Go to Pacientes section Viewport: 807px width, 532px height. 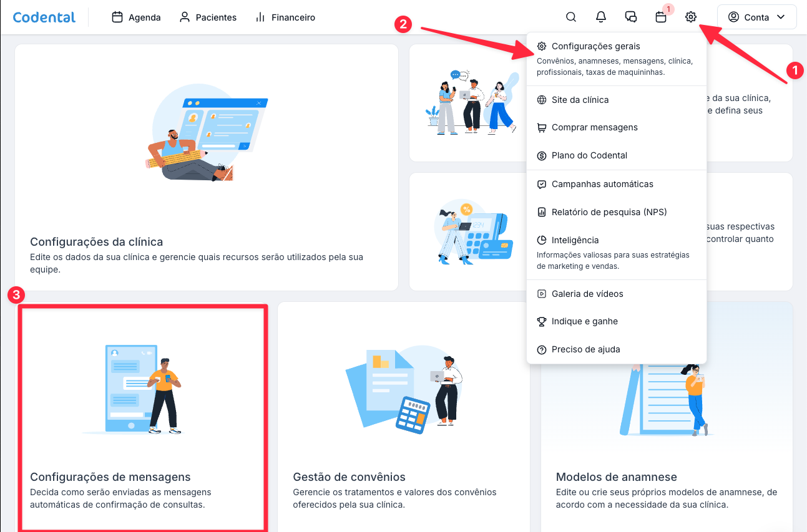208,17
